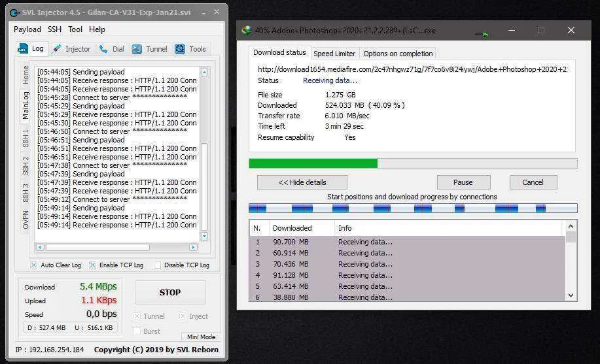This screenshot has width=600, height=364.
Task: Switch to Mini Mode
Action: tap(201, 337)
